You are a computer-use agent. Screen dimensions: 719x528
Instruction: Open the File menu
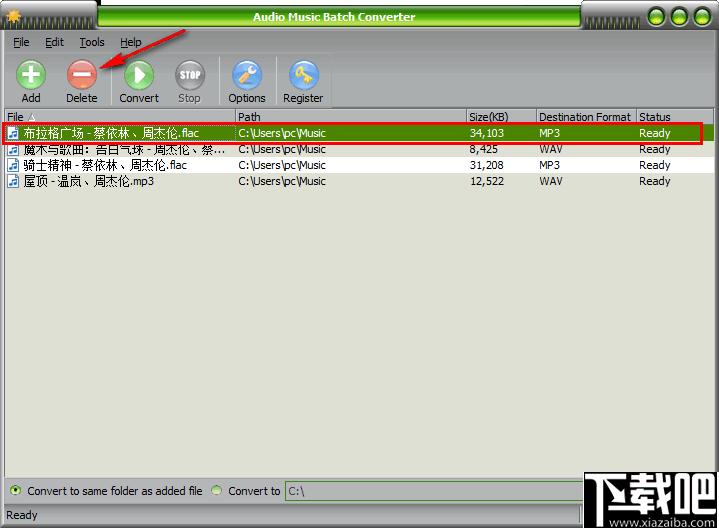(21, 42)
